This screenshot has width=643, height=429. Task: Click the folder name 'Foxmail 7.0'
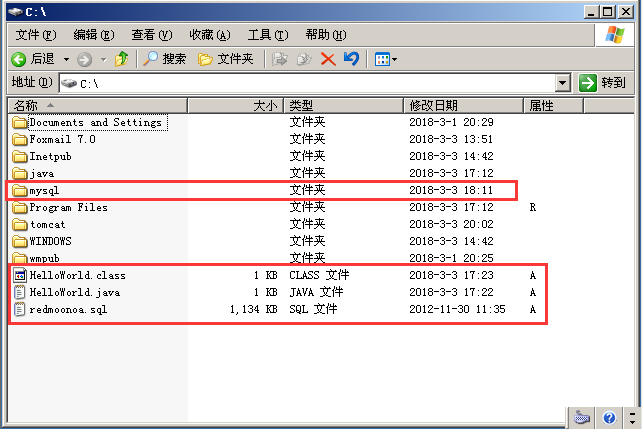click(62, 139)
